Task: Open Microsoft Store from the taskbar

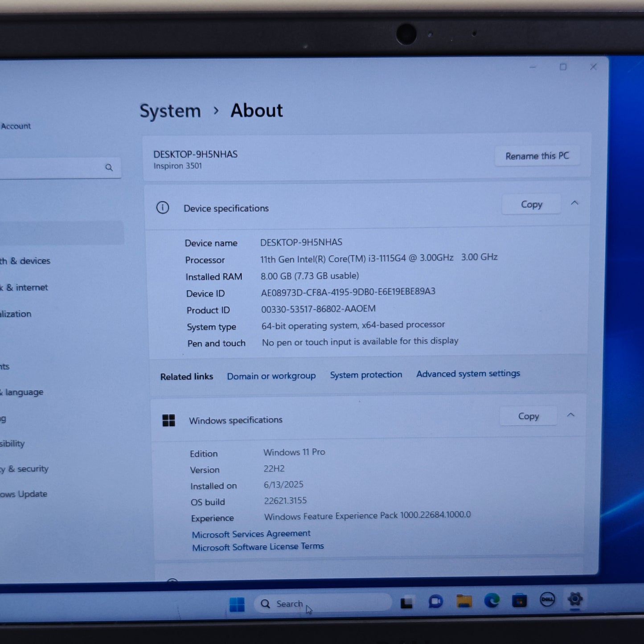Action: (519, 601)
